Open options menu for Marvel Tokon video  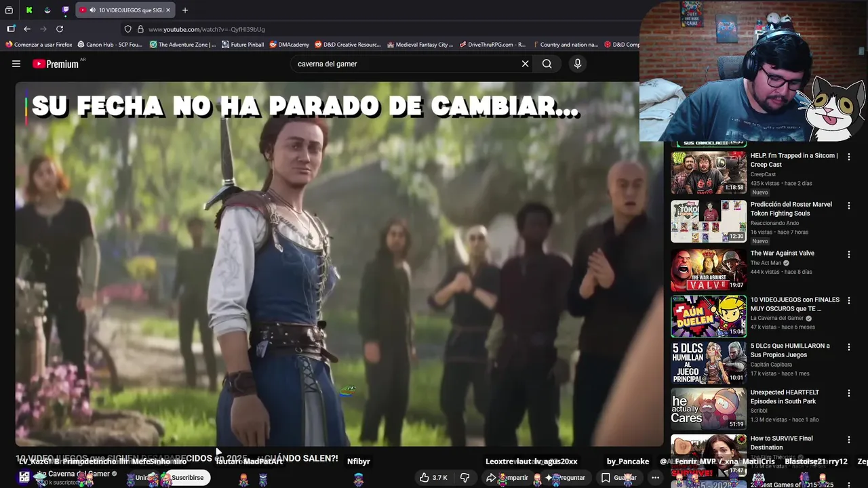848,205
